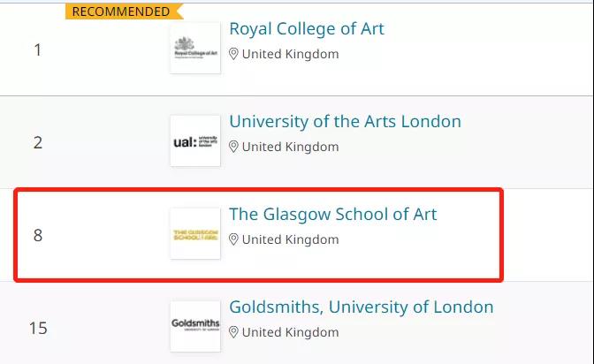The height and width of the screenshot is (364, 594).
Task: Open University of the Arts London link
Action: 345,122
